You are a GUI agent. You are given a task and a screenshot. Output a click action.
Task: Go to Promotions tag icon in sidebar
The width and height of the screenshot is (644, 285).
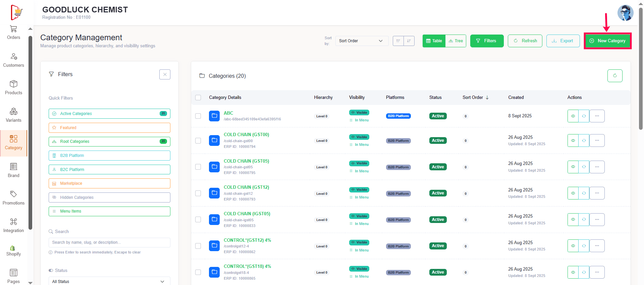point(13,194)
